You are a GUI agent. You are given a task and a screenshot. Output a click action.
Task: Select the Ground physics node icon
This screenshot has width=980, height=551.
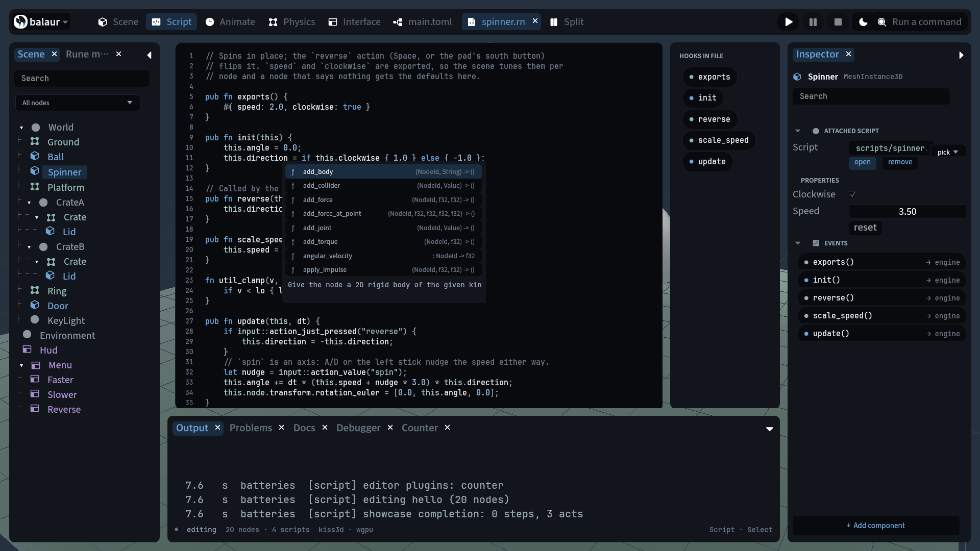(x=35, y=141)
